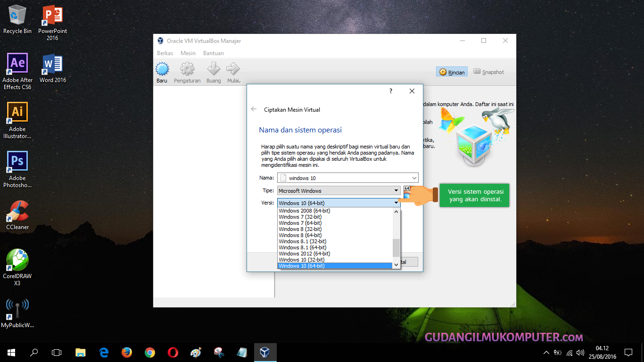Click the Buang (Discard) toolbar icon

214,73
